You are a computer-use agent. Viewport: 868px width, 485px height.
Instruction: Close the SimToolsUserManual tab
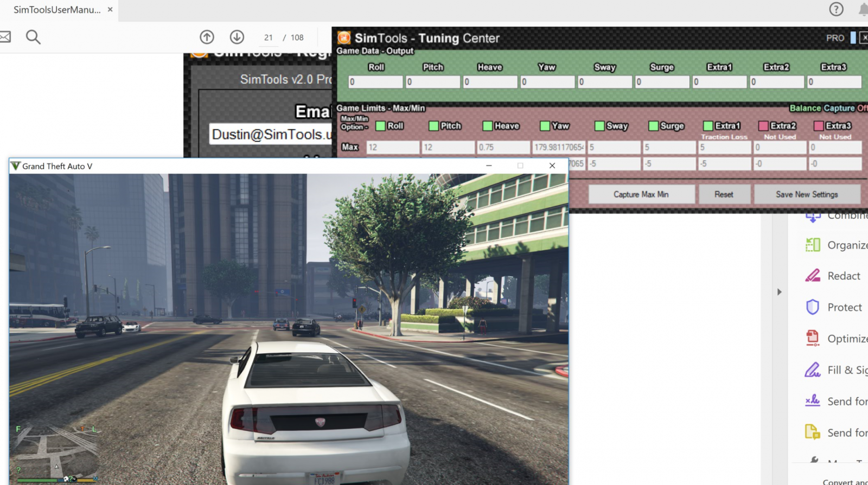[x=110, y=9]
